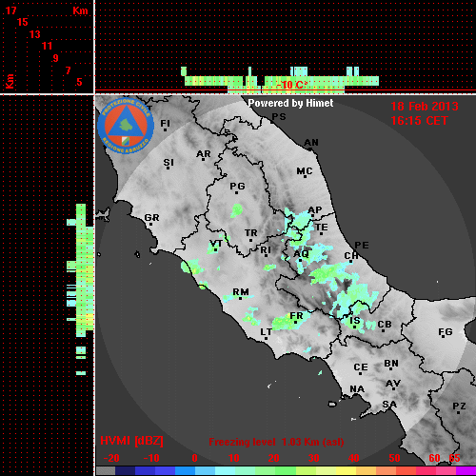
Task: Click the CB city label
Action: pyautogui.click(x=385, y=325)
